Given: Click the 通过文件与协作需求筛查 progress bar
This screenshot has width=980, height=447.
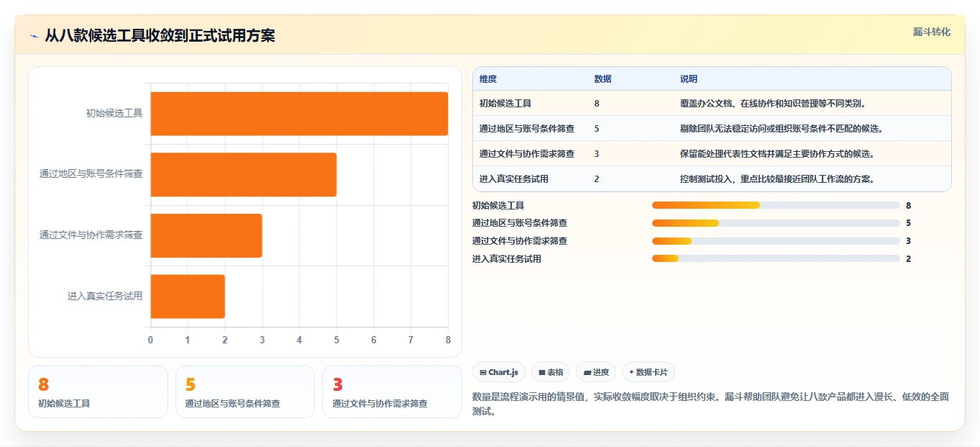Looking at the screenshot, I should click(776, 241).
